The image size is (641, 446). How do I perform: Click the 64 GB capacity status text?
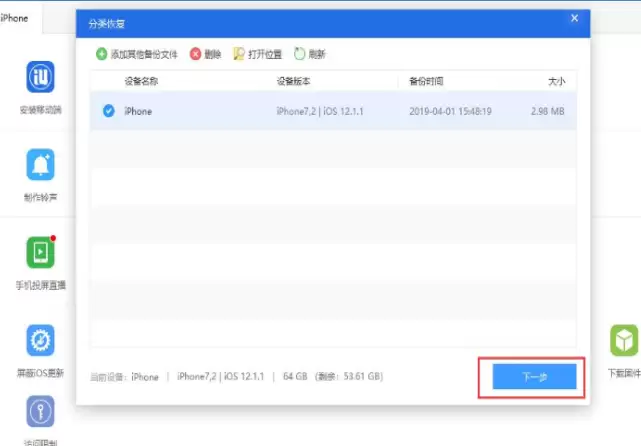click(x=295, y=377)
